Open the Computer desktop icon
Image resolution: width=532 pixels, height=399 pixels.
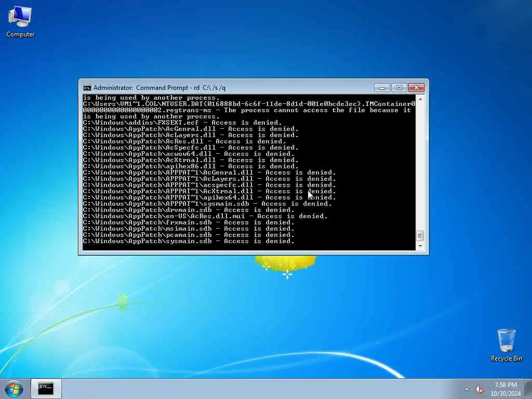pos(20,22)
